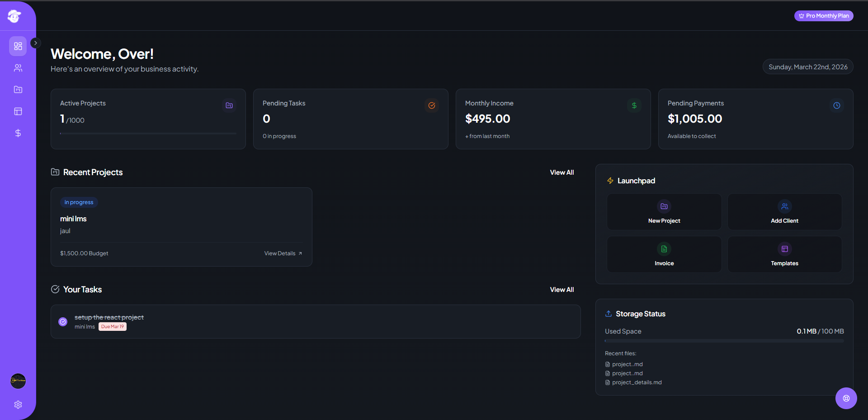
Task: Click the $1,500.00 Budget text
Action: click(x=84, y=253)
